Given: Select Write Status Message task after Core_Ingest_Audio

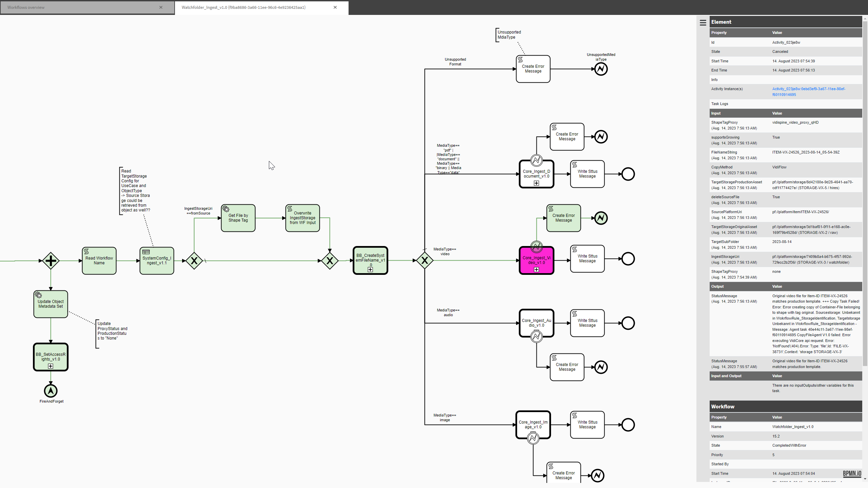Looking at the screenshot, I should pos(587,323).
